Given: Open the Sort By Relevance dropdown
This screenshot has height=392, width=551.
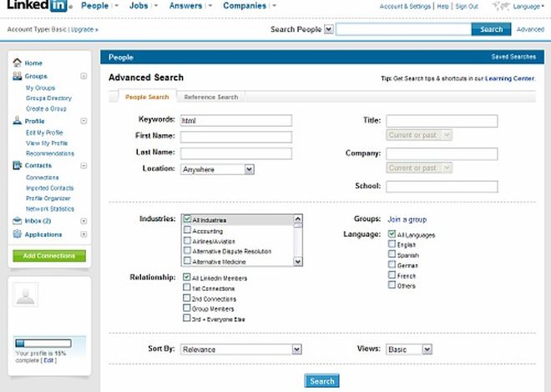Looking at the screenshot, I should pos(241,349).
